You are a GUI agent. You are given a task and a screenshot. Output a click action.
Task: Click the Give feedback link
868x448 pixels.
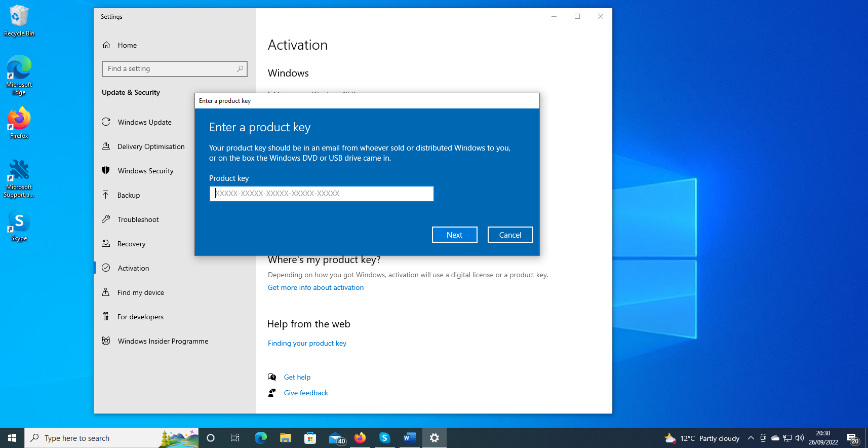306,393
